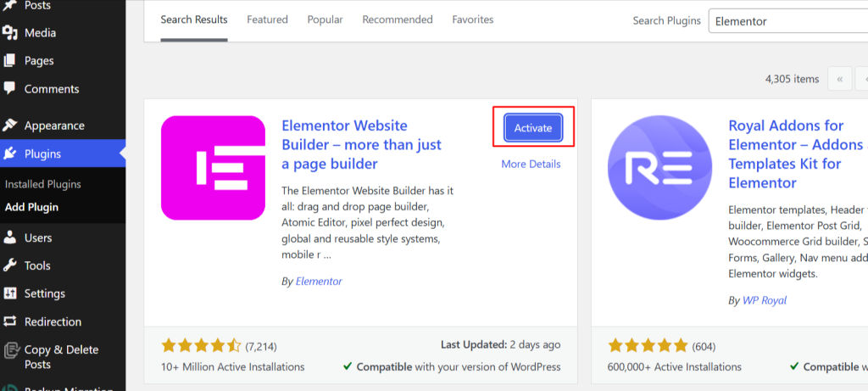Switch to the Search Results tab
The image size is (868, 391).
coord(194,20)
